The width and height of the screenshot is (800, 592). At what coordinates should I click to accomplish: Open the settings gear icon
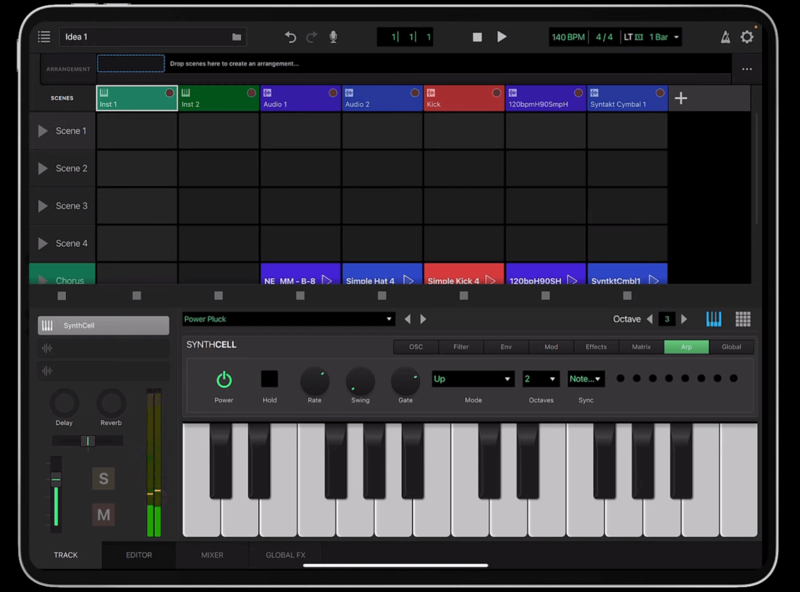pos(747,37)
